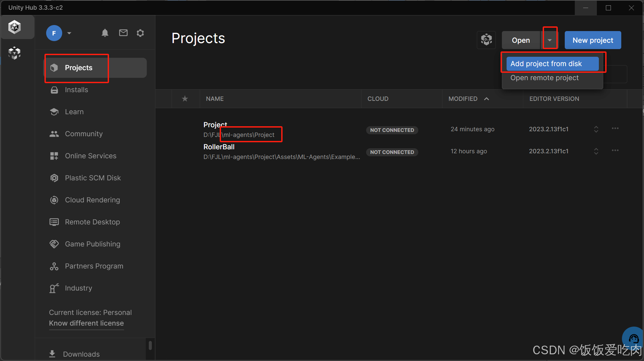Viewport: 644px width, 361px height.
Task: Click NOT CONNECTED badge for Project
Action: coord(392,130)
